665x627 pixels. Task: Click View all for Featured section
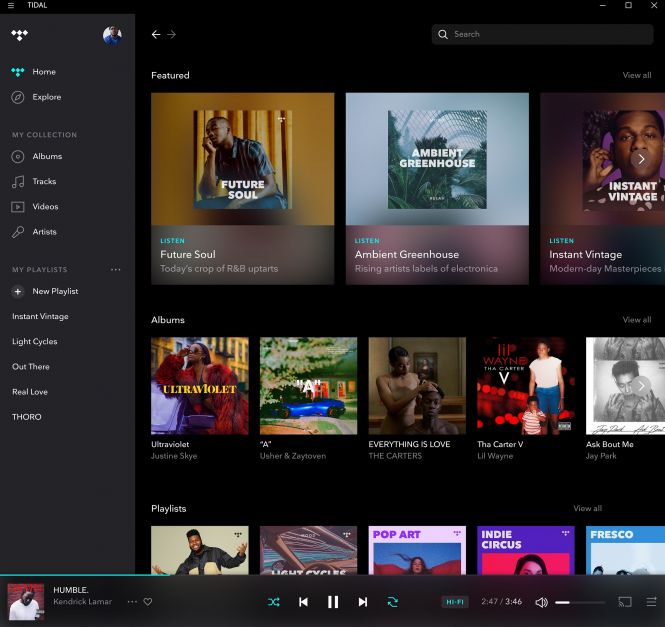pyautogui.click(x=636, y=75)
